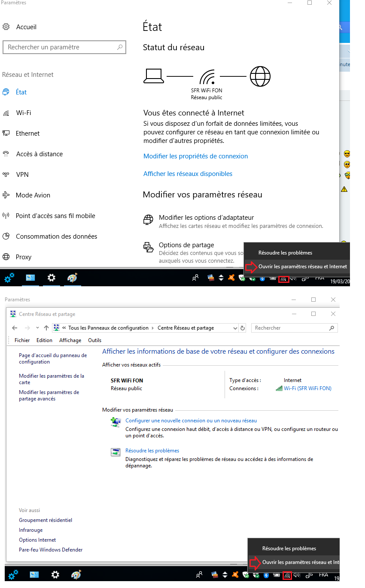This screenshot has height=588, width=365.
Task: Open the Outils menu
Action: click(94, 340)
